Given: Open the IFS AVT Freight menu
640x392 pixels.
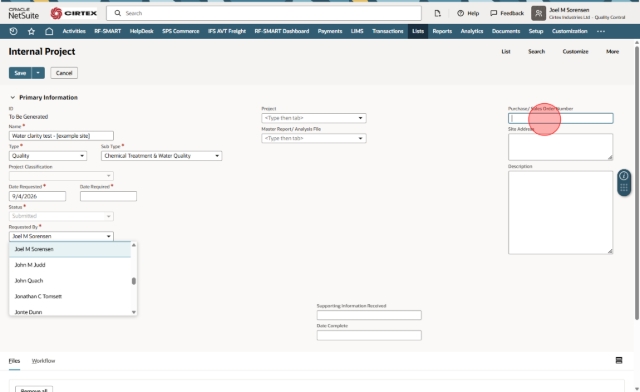Looking at the screenshot, I should [227, 31].
